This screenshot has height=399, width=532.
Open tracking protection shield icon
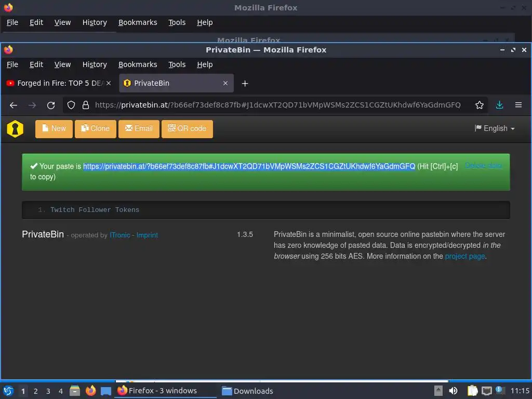point(71,105)
